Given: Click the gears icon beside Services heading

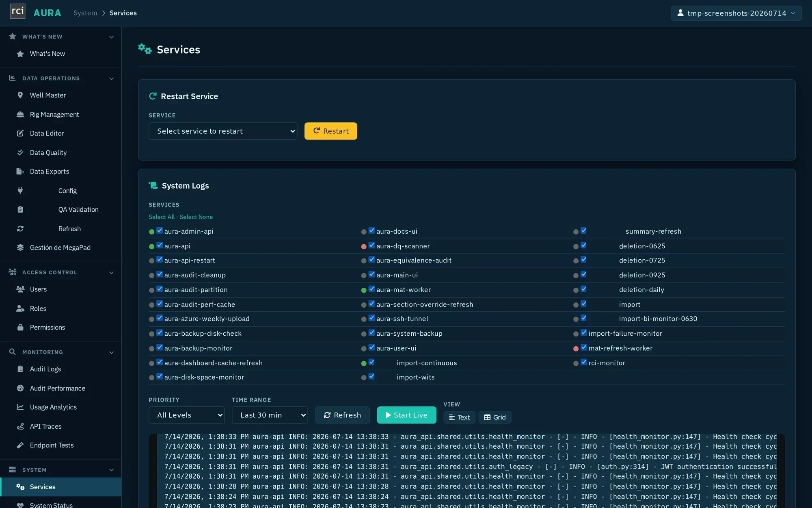Looking at the screenshot, I should pyautogui.click(x=145, y=49).
